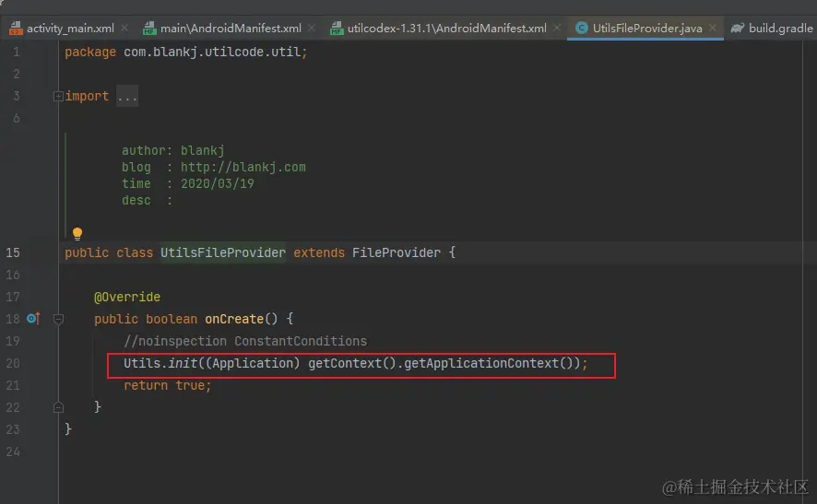Screen dimensions: 817x504
Task: Open the yellow lightbulb quick-fix menu
Action: (77, 233)
